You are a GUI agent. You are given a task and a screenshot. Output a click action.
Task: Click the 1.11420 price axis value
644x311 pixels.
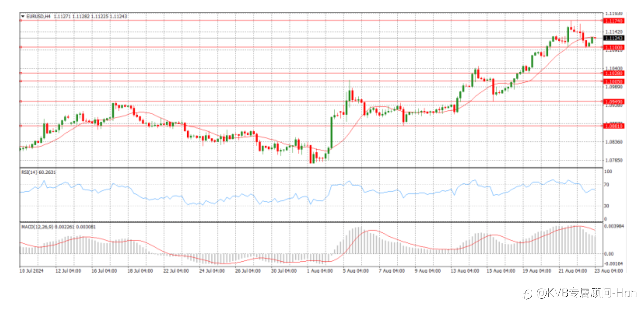coord(614,32)
